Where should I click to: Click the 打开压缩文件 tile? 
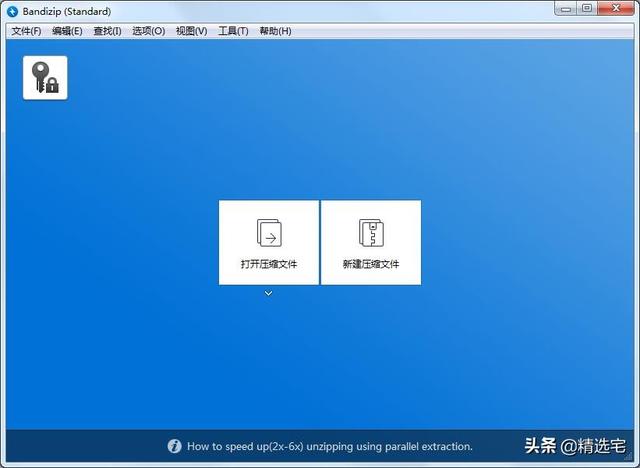coord(269,242)
